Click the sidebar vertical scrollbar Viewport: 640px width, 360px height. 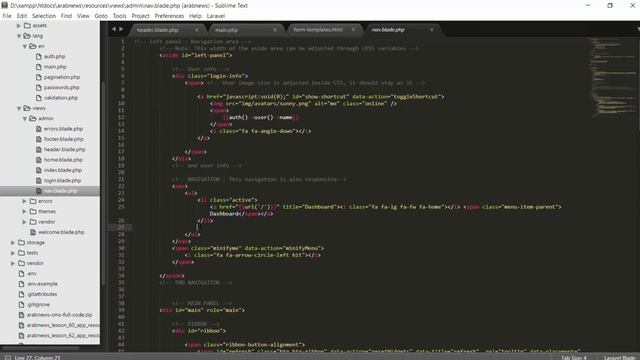[103, 184]
